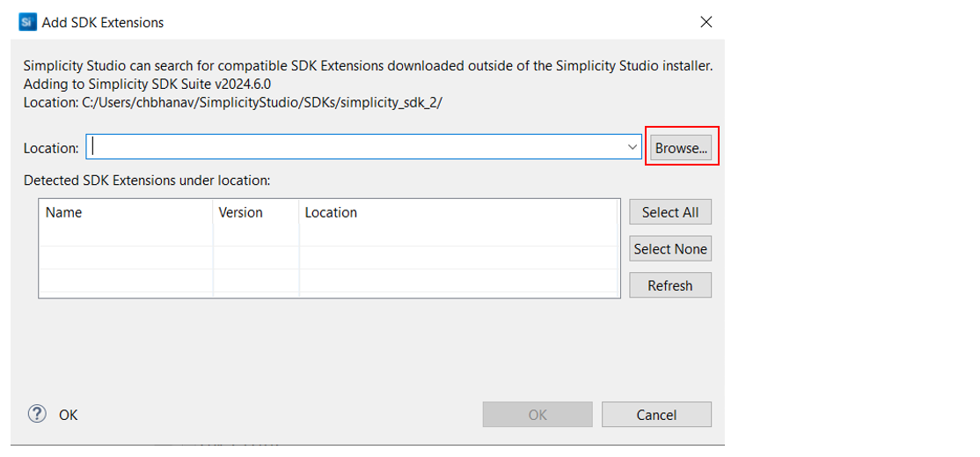
Task: Click the Simplicity Studio icon in title bar
Action: tap(27, 22)
